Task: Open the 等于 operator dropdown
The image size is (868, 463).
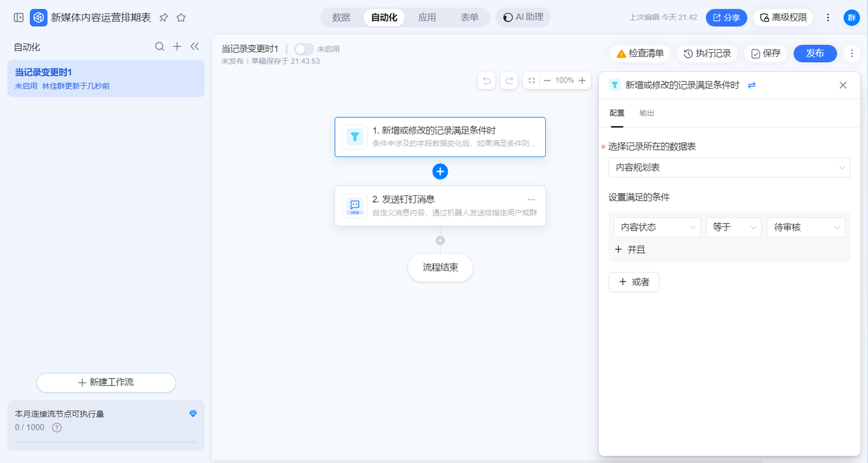Action: click(x=733, y=227)
